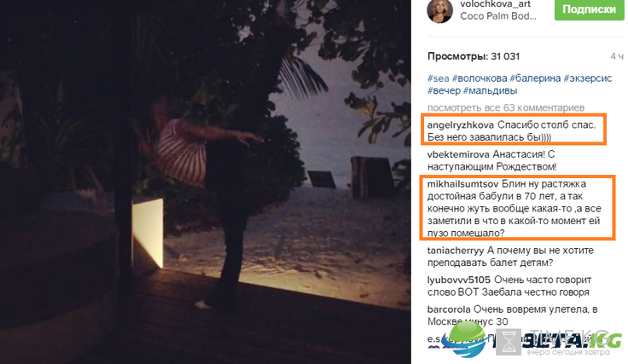This screenshot has height=364, width=628.
Task: Open the #вечер hashtag
Action: (444, 90)
